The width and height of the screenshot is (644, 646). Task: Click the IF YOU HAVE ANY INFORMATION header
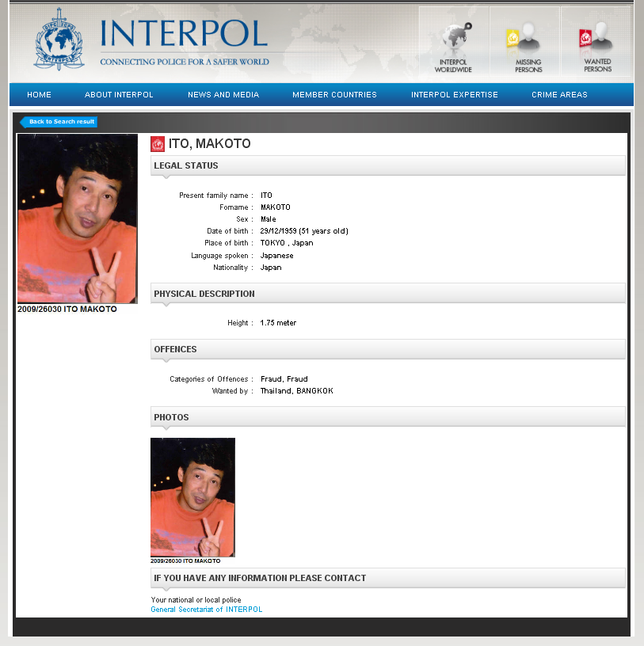[x=387, y=578]
